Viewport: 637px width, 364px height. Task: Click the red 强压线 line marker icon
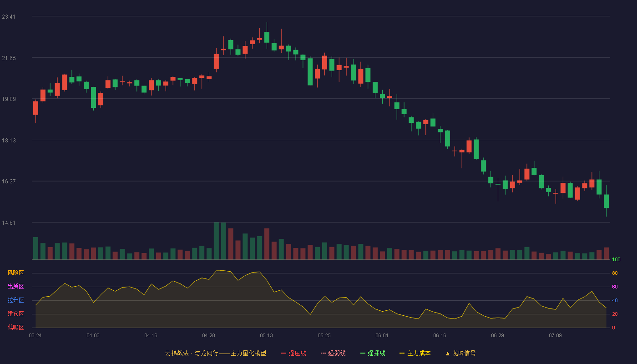click(x=283, y=354)
